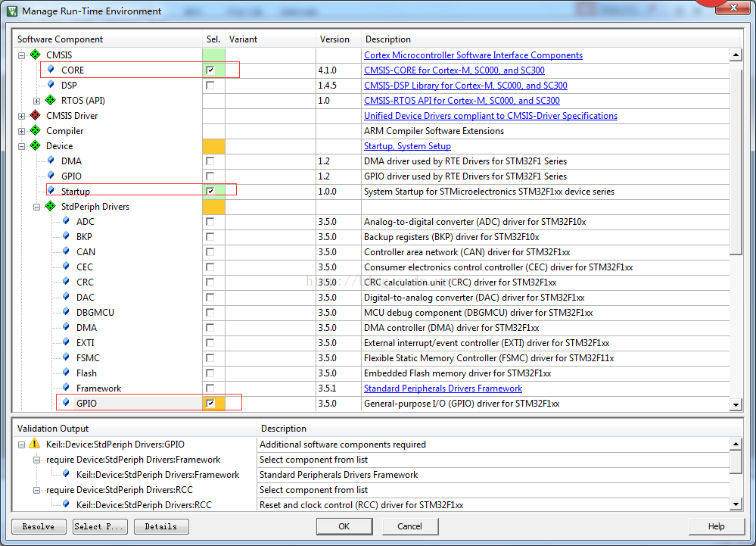The width and height of the screenshot is (756, 546).
Task: Check the StdPeriph CAN checkbox
Action: coord(210,251)
